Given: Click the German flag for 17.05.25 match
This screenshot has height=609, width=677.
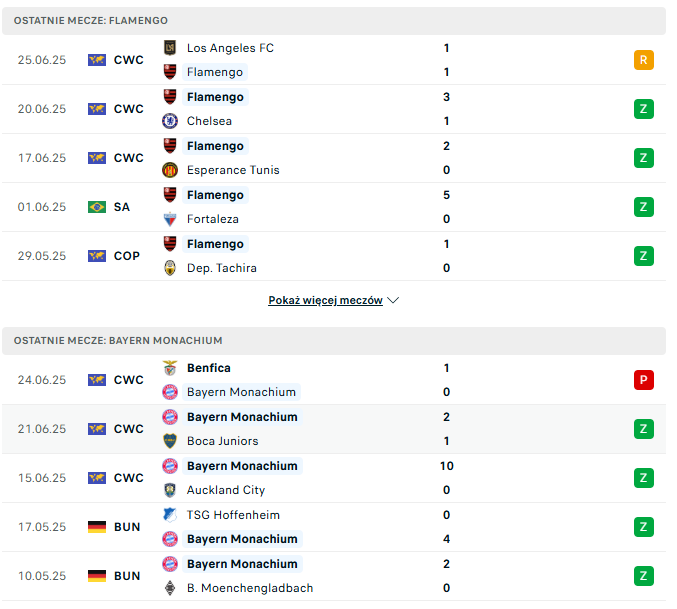Looking at the screenshot, I should [97, 527].
